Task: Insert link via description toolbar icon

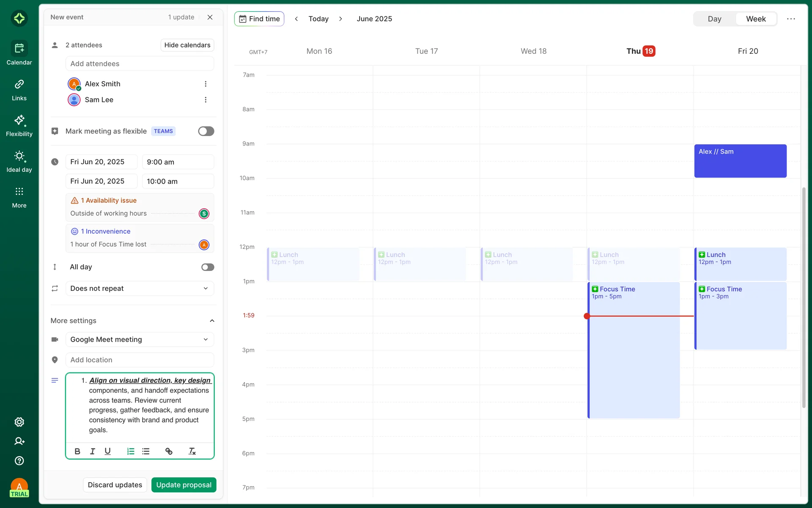Action: (x=169, y=451)
